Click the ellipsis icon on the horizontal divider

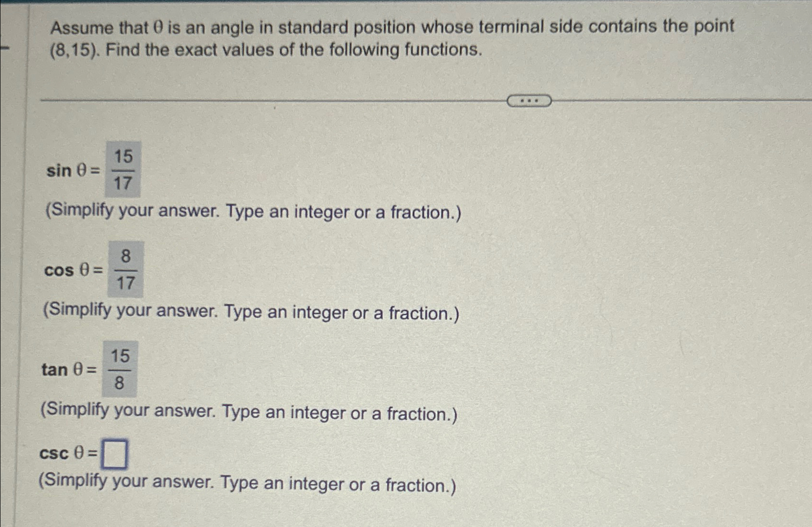(x=530, y=100)
